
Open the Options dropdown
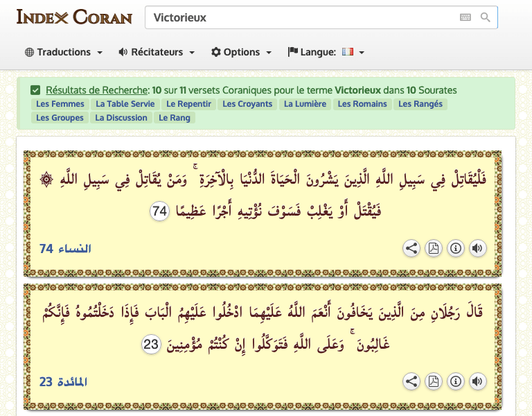(241, 52)
